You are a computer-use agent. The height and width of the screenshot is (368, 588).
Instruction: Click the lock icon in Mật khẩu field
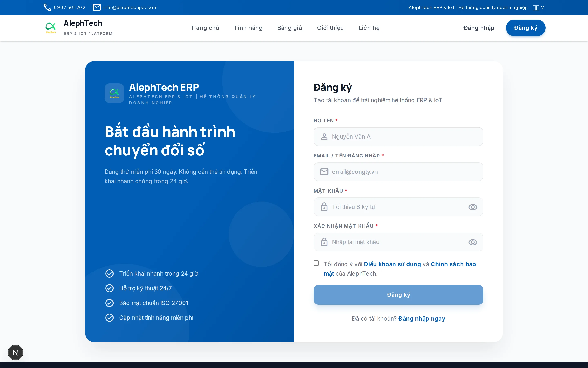pos(324,207)
